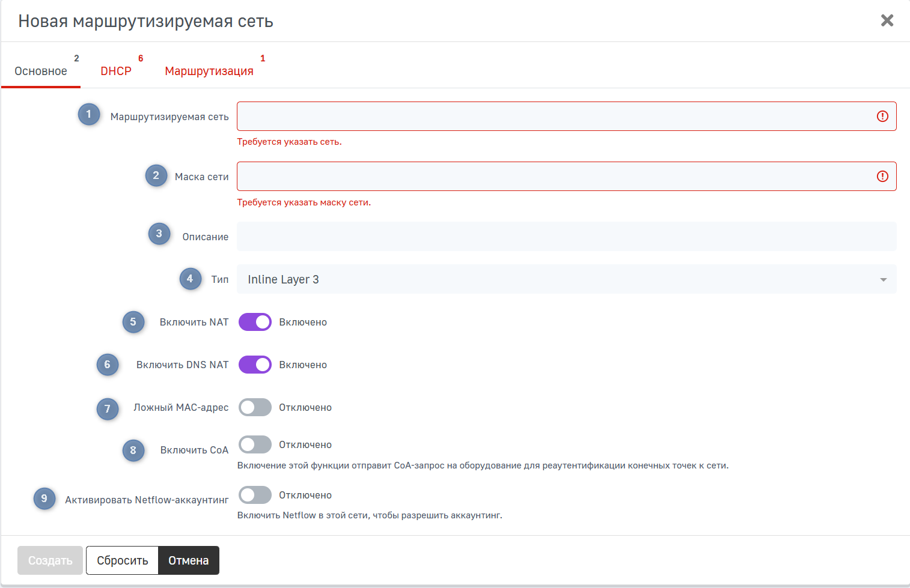
Task: Click the Отмена button
Action: (188, 560)
